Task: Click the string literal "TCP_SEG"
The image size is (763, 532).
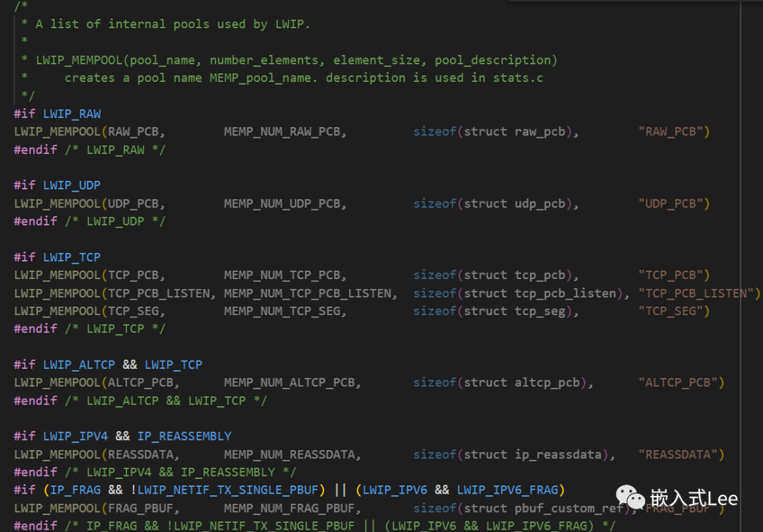Action: tap(670, 311)
